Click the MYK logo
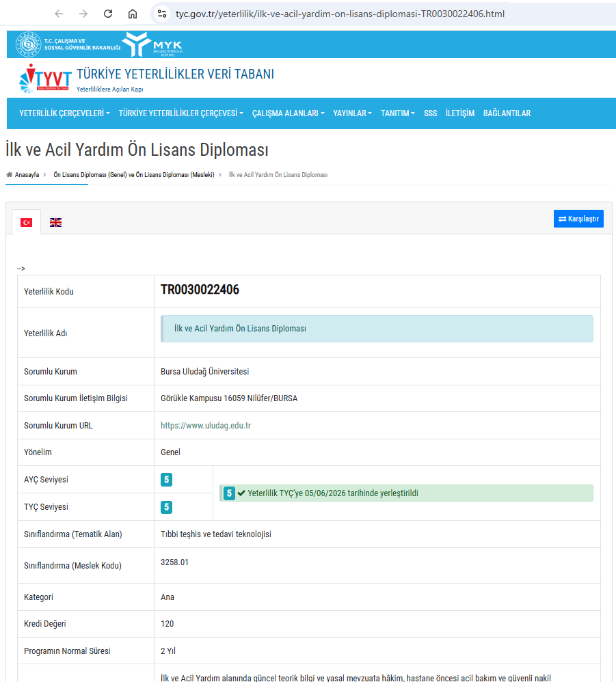The width and height of the screenshot is (616, 682). 153,44
